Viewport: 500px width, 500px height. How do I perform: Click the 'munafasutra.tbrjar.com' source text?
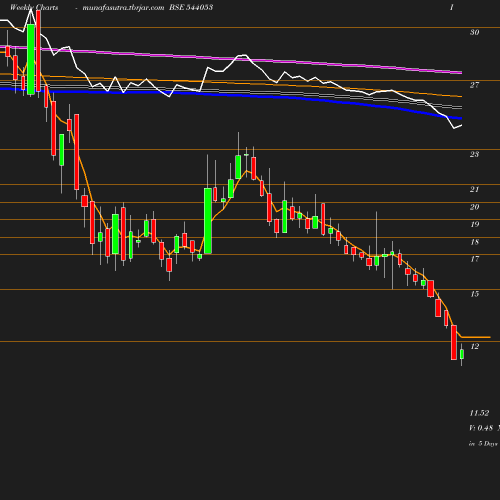click(x=123, y=7)
